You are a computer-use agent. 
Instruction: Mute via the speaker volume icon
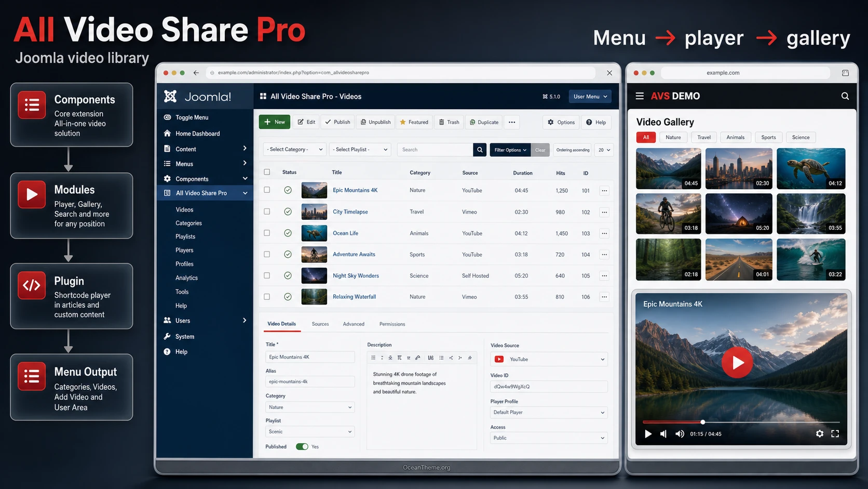(680, 434)
